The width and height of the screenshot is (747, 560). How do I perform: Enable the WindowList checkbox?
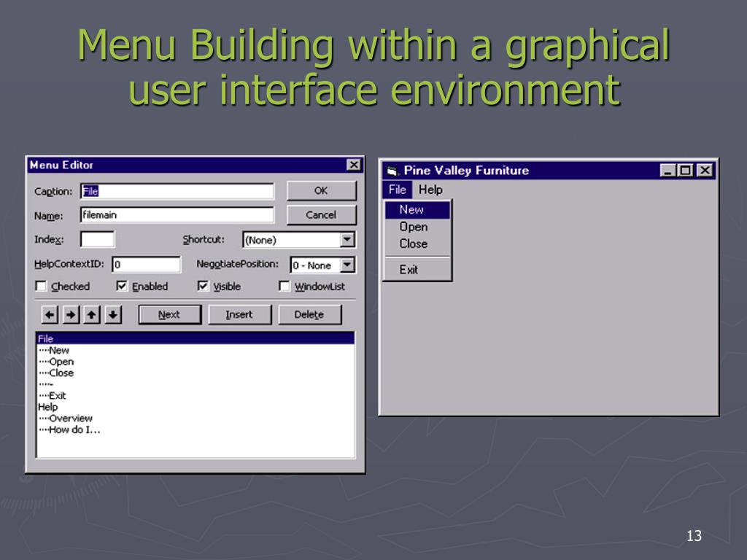[x=285, y=286]
